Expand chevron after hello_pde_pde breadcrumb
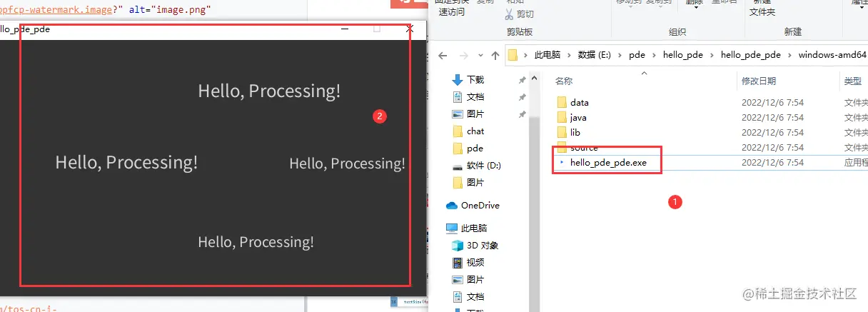Screen dimensions: 868x312 point(789,56)
